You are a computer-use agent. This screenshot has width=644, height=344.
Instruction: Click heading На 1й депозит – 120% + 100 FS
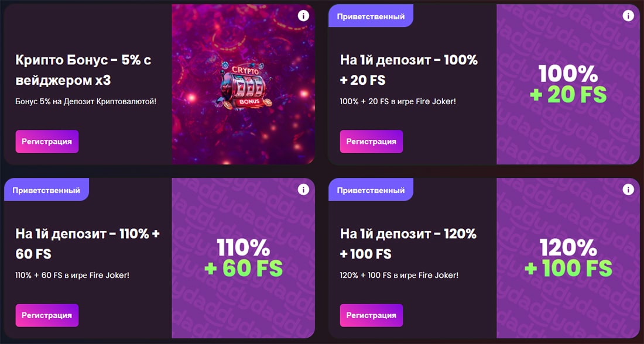coord(408,244)
